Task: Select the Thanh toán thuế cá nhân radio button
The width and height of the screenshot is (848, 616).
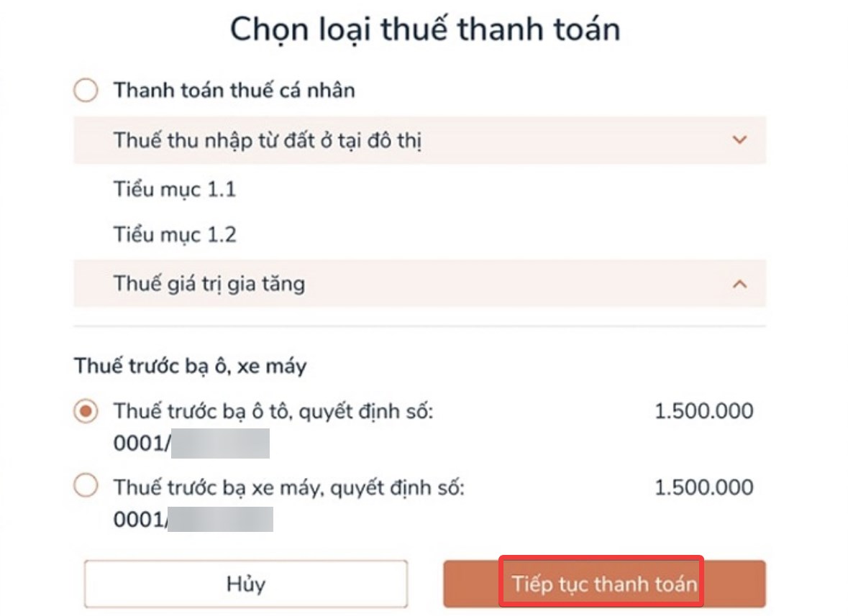Action: 85,90
